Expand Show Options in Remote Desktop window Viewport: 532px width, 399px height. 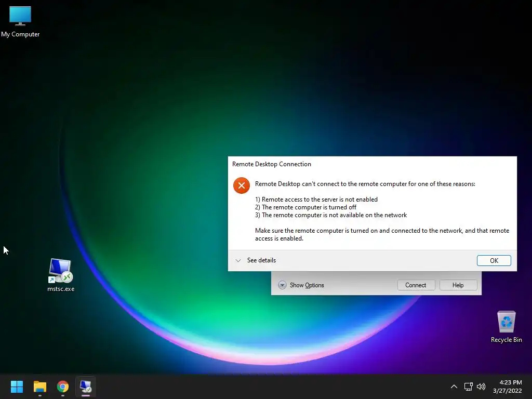pyautogui.click(x=301, y=285)
